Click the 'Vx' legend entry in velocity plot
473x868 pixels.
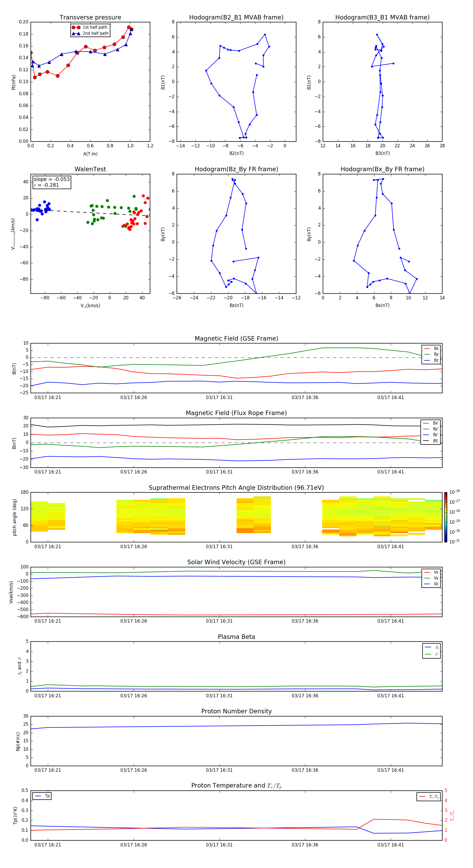(x=431, y=573)
